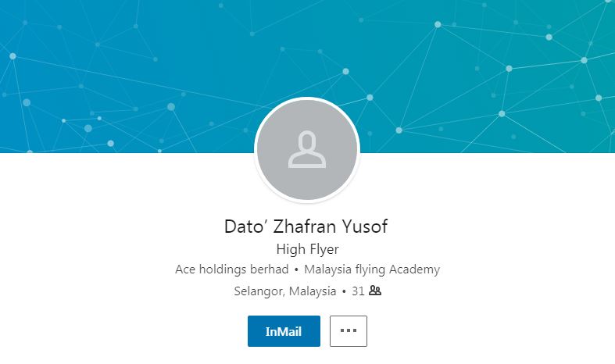
Task: Click the person silhouette placeholder icon
Action: (x=307, y=149)
